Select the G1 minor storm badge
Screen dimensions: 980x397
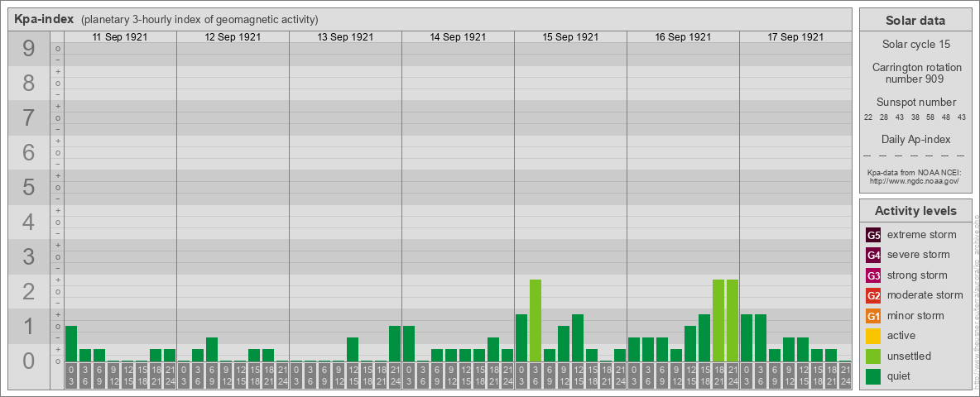tap(873, 316)
